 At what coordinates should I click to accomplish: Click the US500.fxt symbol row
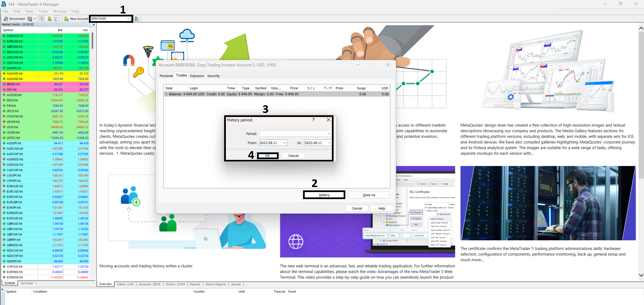point(46,132)
